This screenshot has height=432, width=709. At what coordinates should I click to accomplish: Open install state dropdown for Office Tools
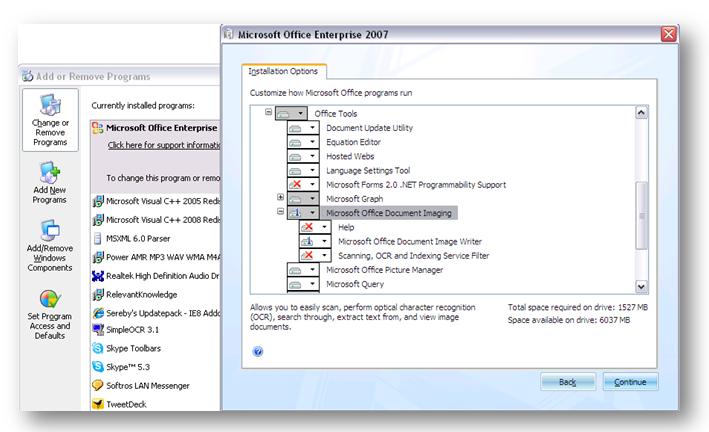coord(291,114)
